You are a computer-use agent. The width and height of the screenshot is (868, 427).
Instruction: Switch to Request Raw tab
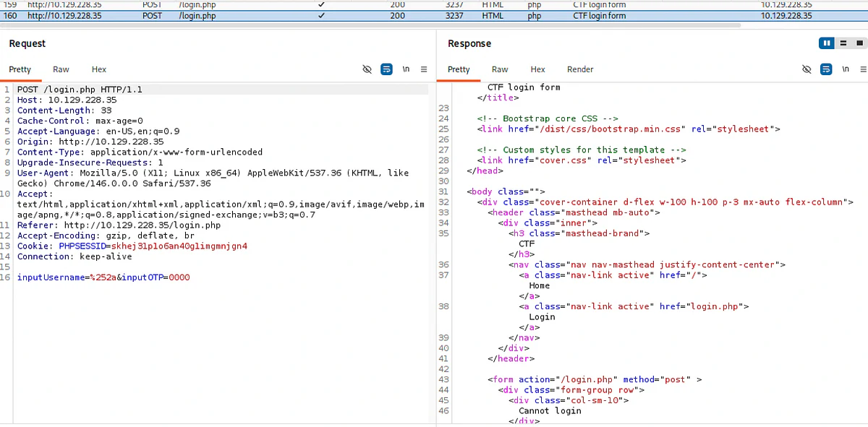61,69
